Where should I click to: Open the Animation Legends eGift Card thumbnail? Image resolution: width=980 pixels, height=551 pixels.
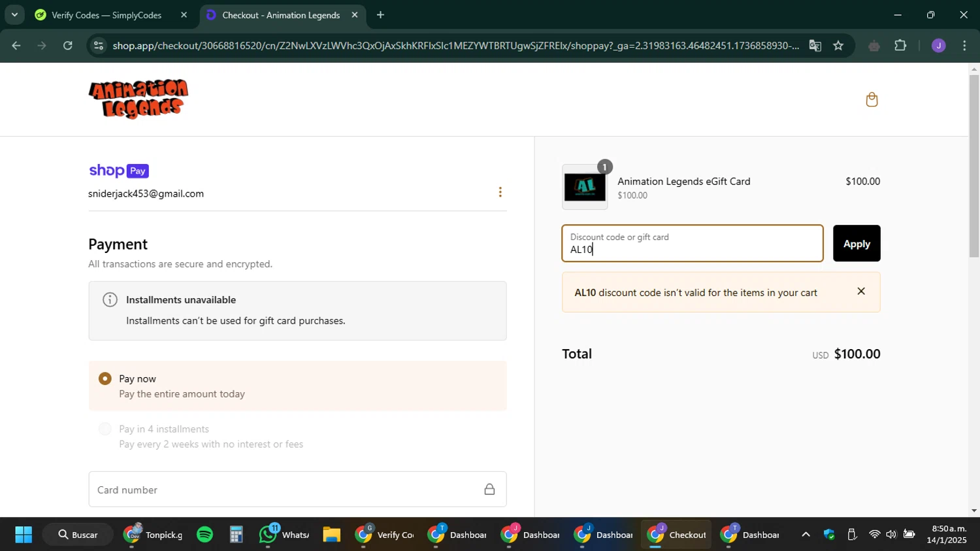coord(585,187)
